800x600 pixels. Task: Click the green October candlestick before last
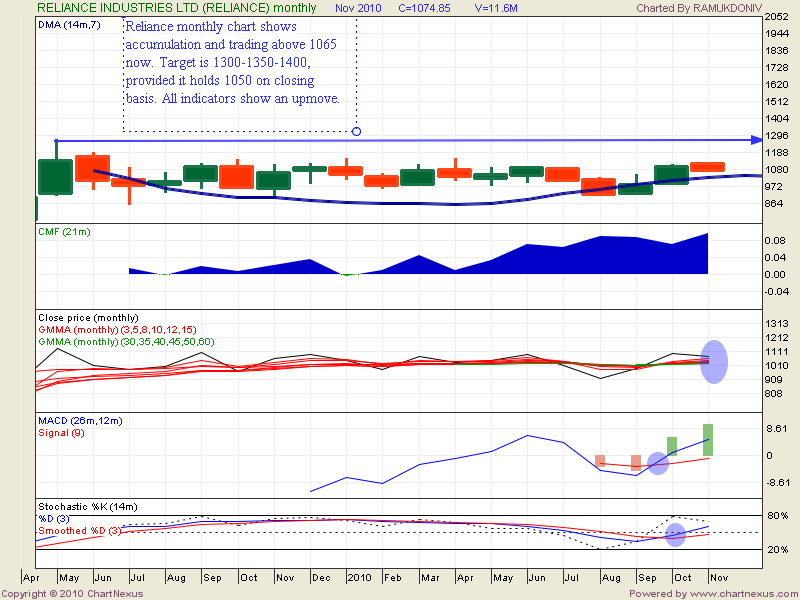(x=671, y=174)
